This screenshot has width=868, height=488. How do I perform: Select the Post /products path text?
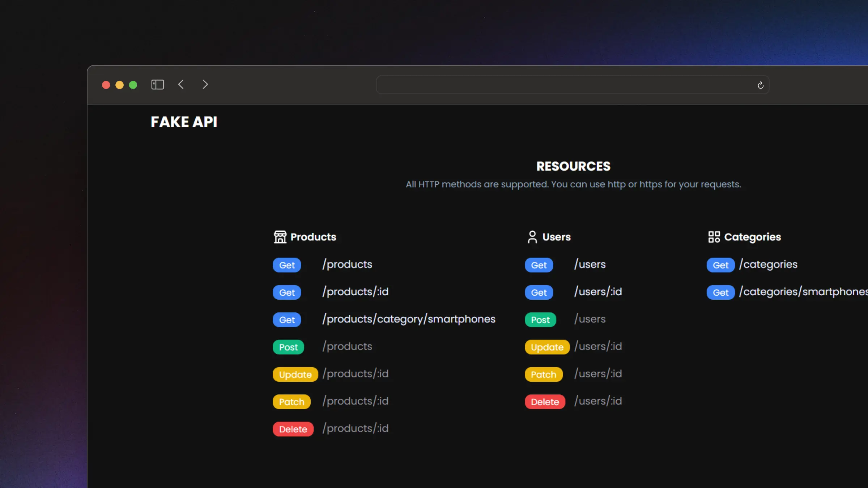coord(347,347)
